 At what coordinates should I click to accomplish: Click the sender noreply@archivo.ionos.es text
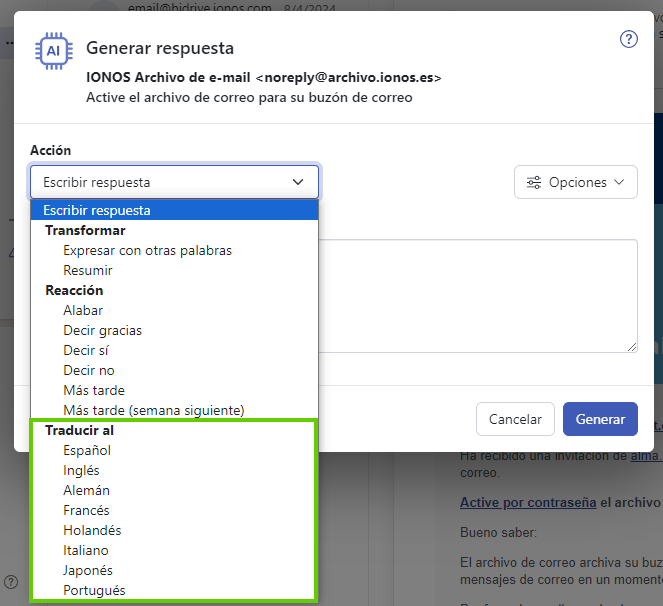click(x=348, y=77)
